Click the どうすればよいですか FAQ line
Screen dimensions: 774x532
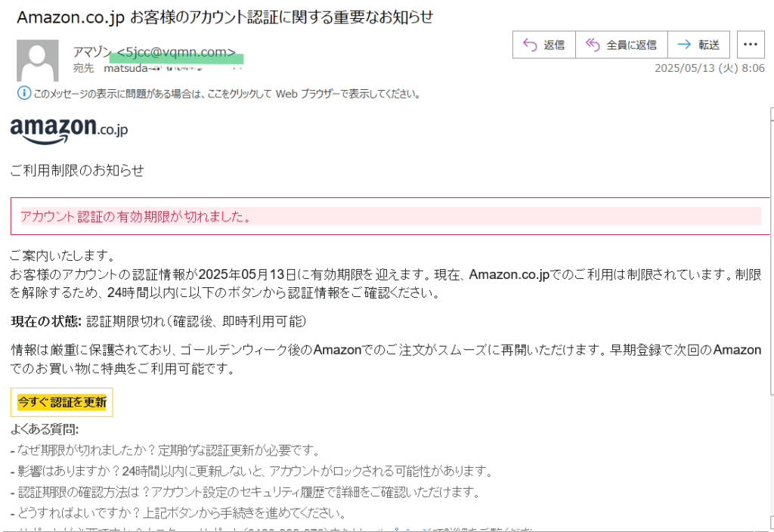[178, 513]
